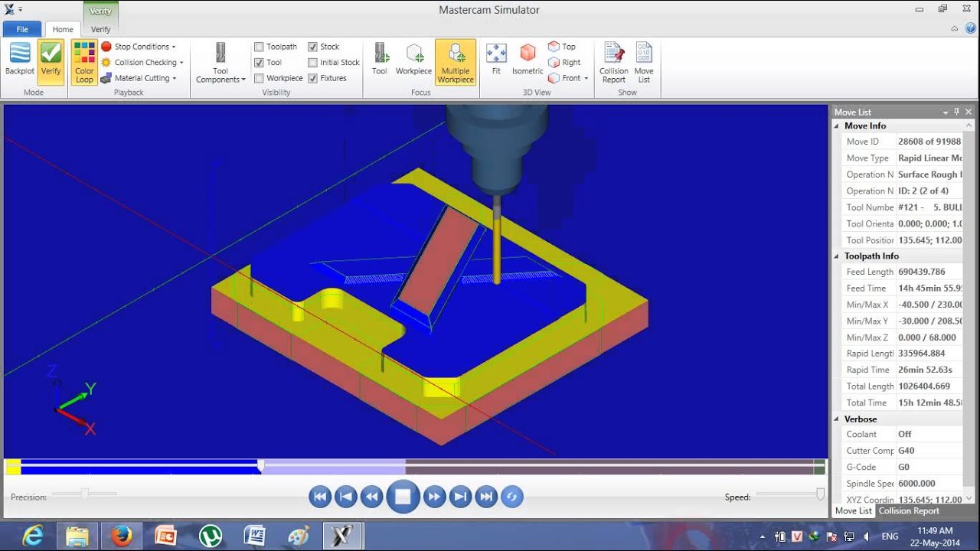Screen dimensions: 980x551
Task: Select the Verify ribbon tab
Action: 100,29
